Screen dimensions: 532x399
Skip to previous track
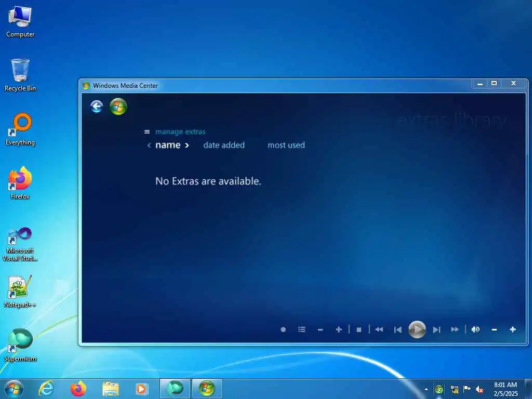(398, 329)
